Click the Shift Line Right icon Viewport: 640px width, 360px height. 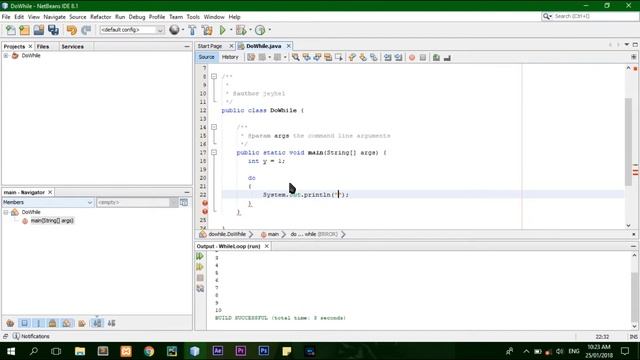(398, 58)
